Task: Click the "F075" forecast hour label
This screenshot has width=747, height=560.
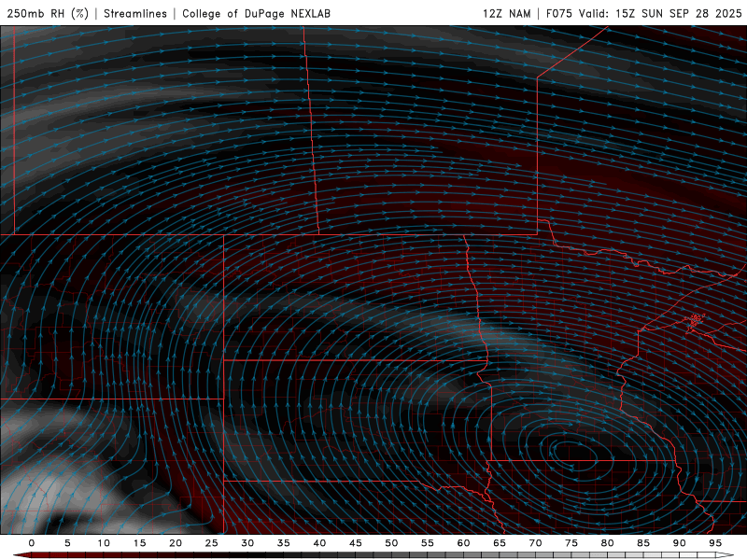Action: click(558, 13)
